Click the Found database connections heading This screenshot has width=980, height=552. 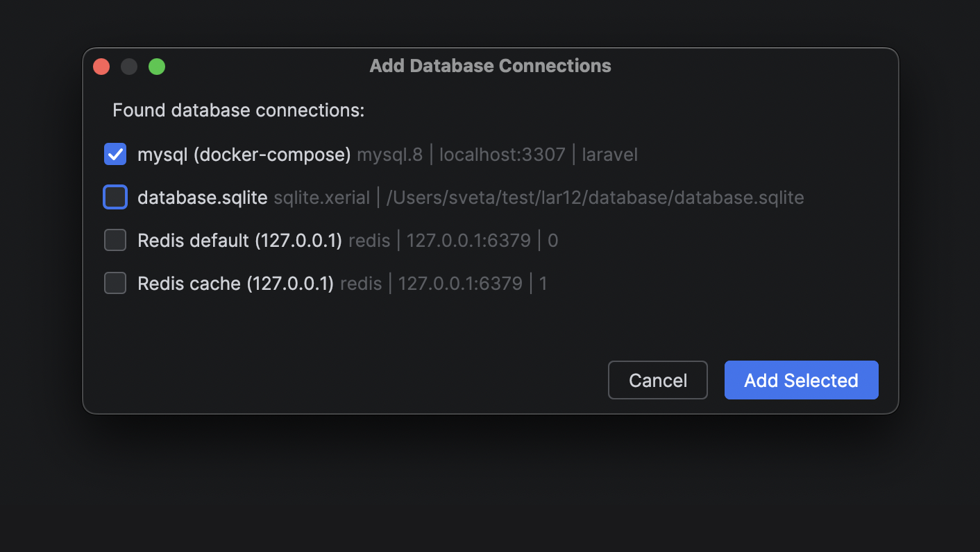click(238, 110)
